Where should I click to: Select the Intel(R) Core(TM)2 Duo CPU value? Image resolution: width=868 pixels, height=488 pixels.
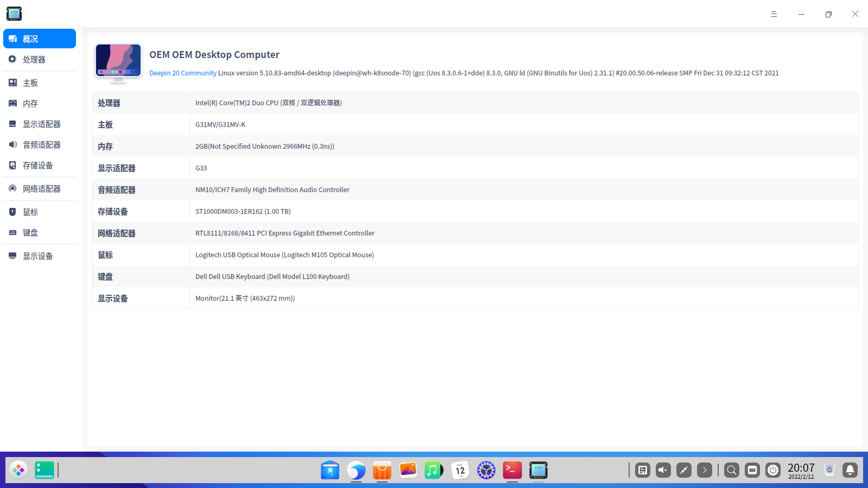click(x=269, y=103)
